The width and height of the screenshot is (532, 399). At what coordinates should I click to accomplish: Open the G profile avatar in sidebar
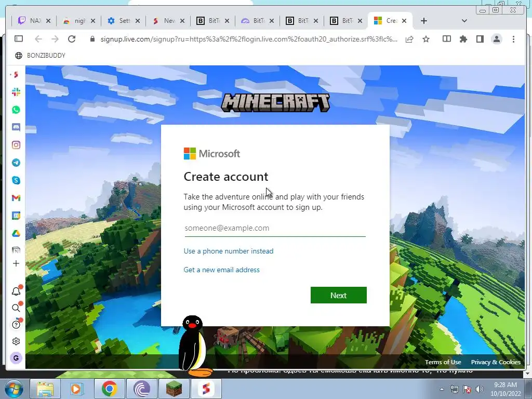point(16,358)
